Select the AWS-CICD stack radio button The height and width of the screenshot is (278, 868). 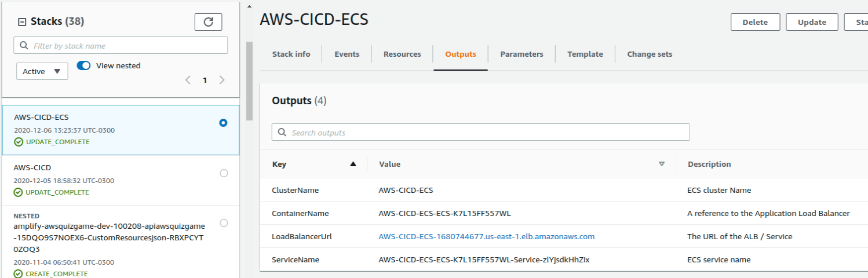pyautogui.click(x=224, y=173)
